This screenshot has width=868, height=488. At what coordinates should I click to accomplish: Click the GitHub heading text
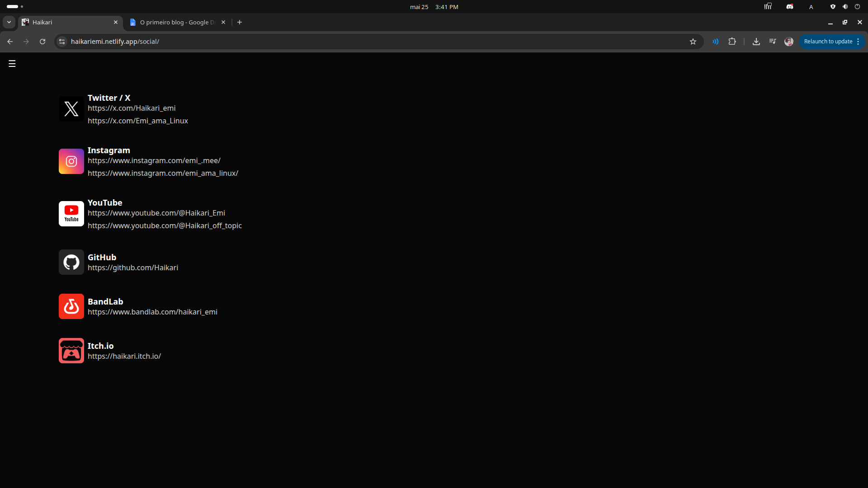click(x=102, y=258)
